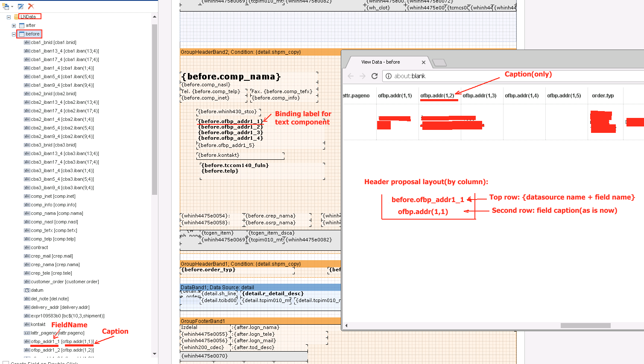
Task: Click the abc icon of comp_nama field
Action: click(27, 213)
